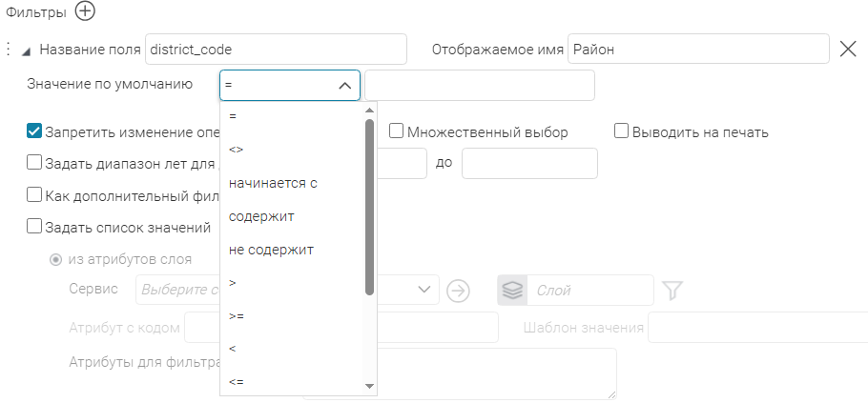Click the dropdown list scrollbar down arrow
Viewport: 868px width, 403px height.
[x=370, y=385]
